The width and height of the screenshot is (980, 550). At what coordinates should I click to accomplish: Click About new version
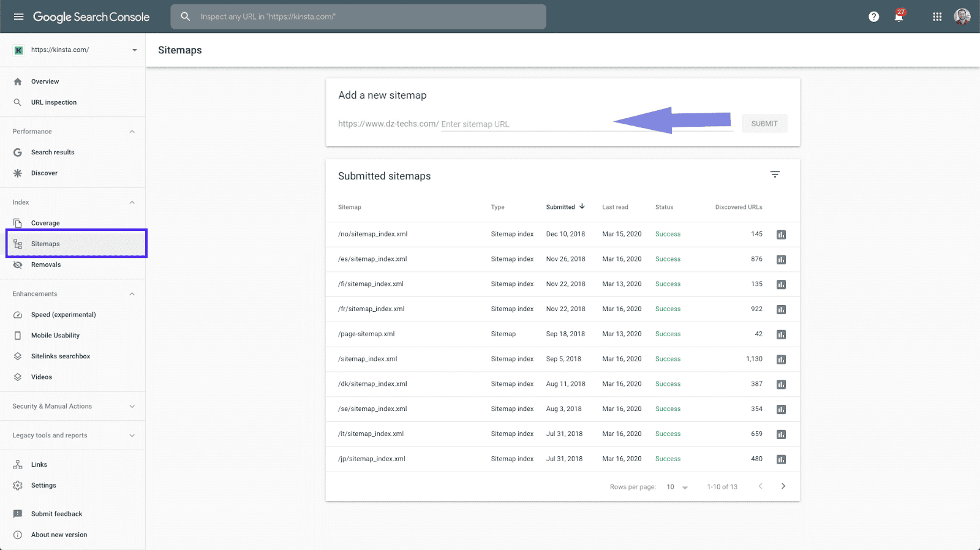click(x=59, y=535)
